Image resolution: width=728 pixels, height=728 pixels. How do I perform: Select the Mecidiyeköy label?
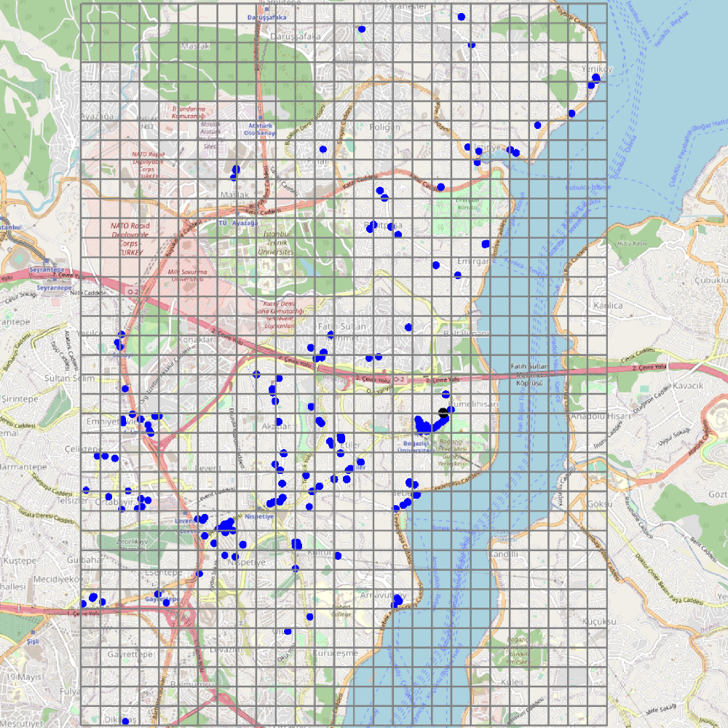pyautogui.click(x=58, y=579)
